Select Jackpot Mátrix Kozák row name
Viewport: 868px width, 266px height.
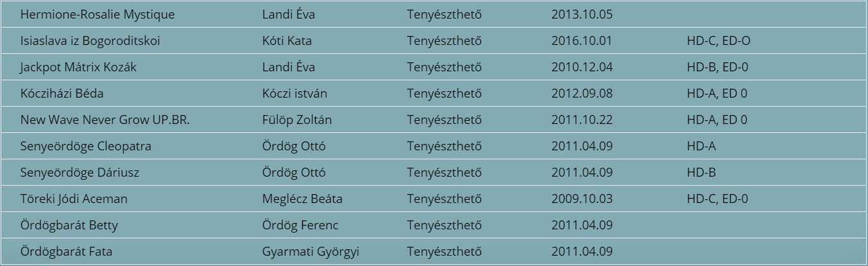pyautogui.click(x=78, y=67)
